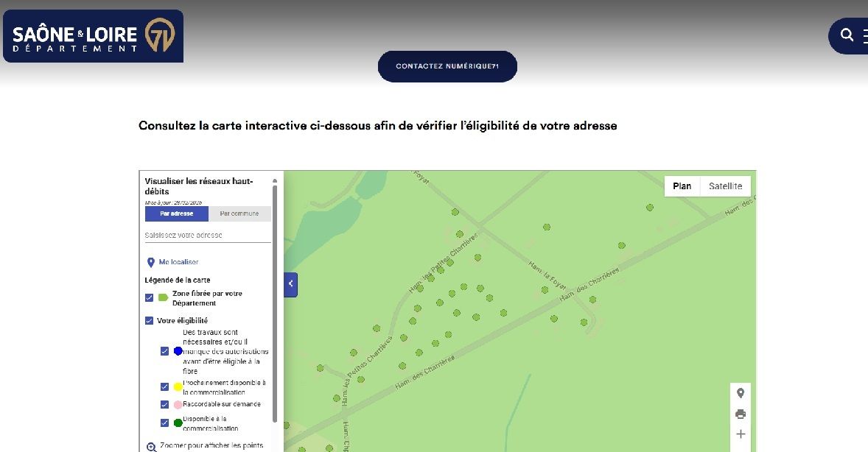The height and width of the screenshot is (452, 868).
Task: Toggle the Votre éligibilité checkbox
Action: [150, 321]
